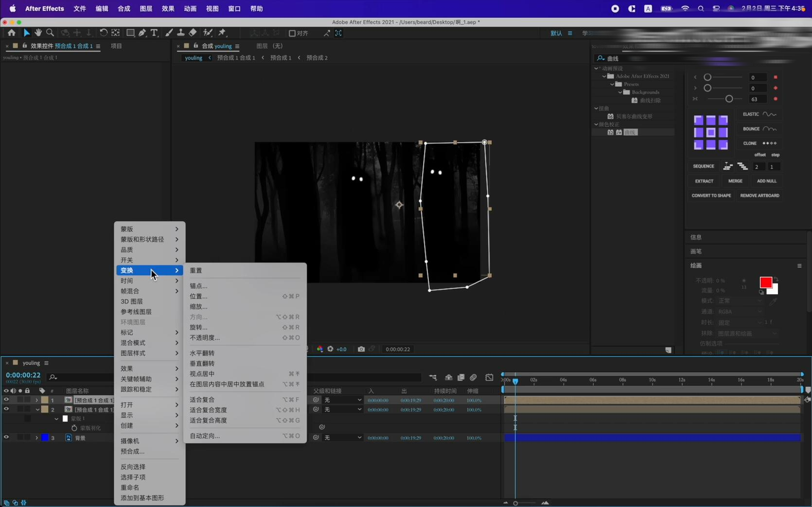Click the elastic ease wave icon
Screen dimensions: 812x507
point(769,114)
